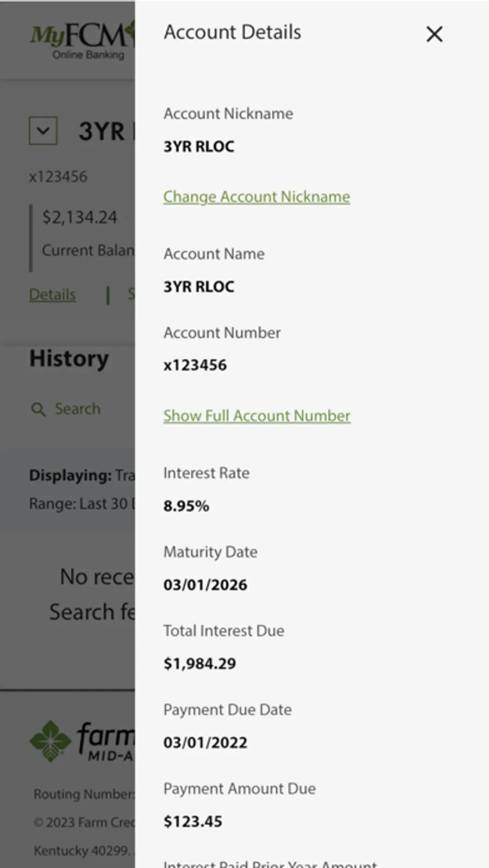Click the $1,984.29 total interest due
This screenshot has height=868, width=489.
click(199, 663)
